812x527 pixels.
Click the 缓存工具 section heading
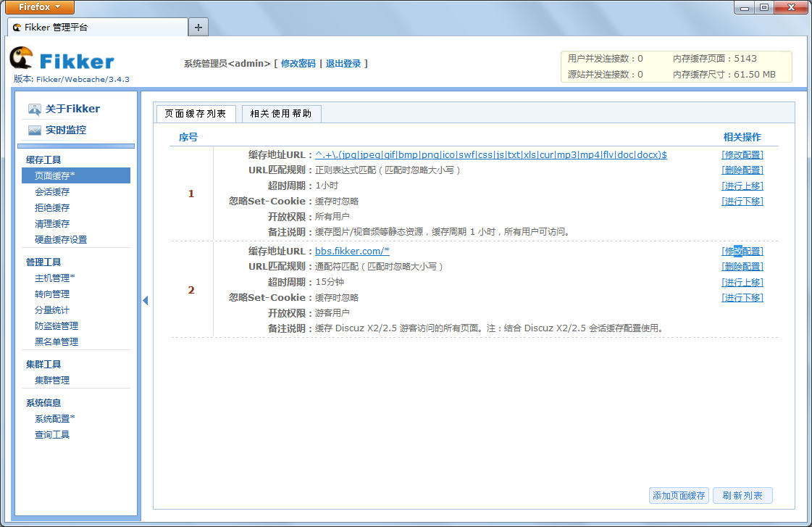[43, 159]
